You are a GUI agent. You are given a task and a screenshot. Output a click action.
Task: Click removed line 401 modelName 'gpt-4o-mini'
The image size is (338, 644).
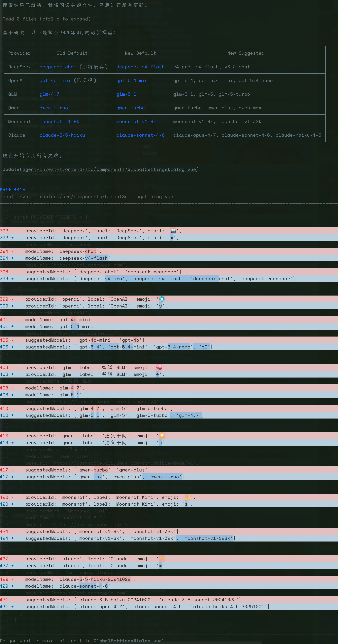pos(169,319)
